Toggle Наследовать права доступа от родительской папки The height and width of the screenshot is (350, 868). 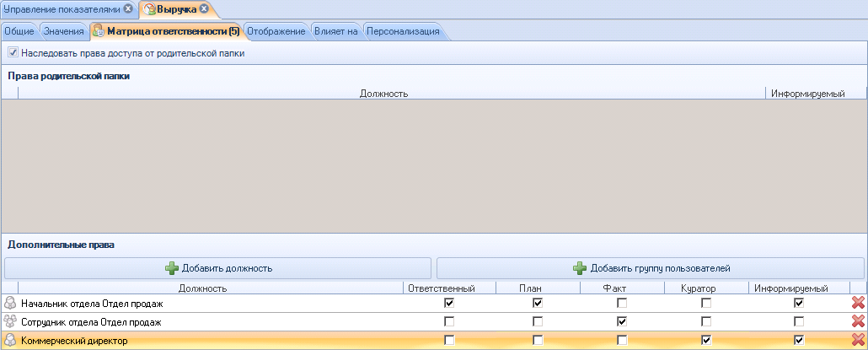click(x=13, y=53)
